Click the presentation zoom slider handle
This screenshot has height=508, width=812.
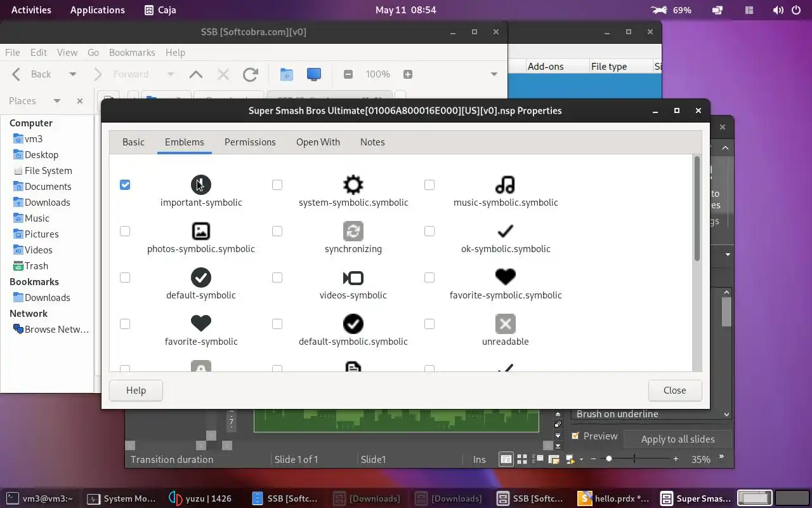coord(609,458)
